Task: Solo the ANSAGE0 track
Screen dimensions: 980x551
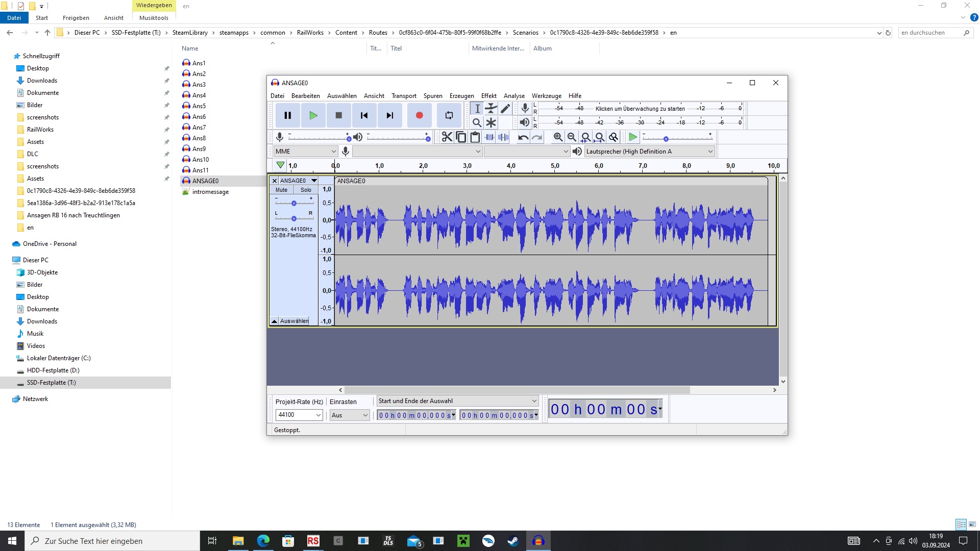Action: point(306,190)
